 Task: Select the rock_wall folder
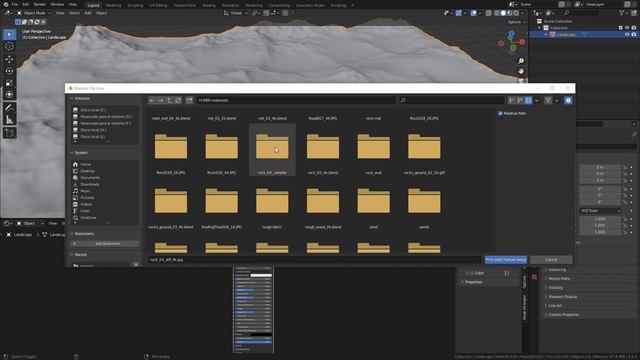point(373,151)
